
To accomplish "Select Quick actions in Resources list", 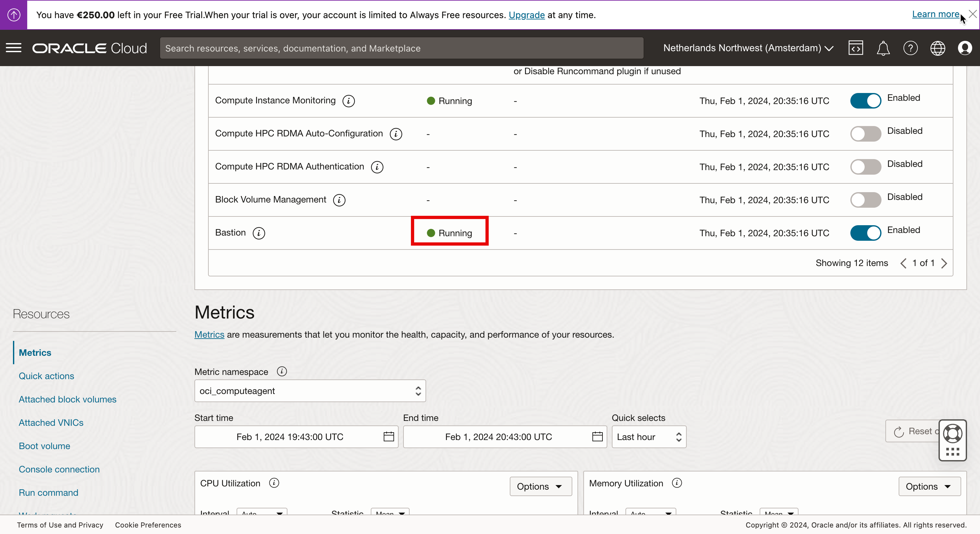I will coord(46,376).
